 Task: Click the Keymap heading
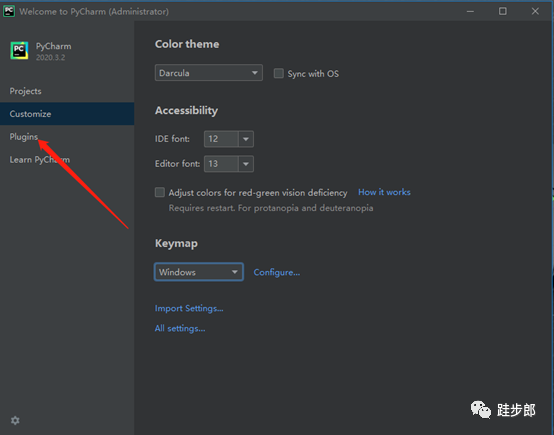tap(176, 243)
